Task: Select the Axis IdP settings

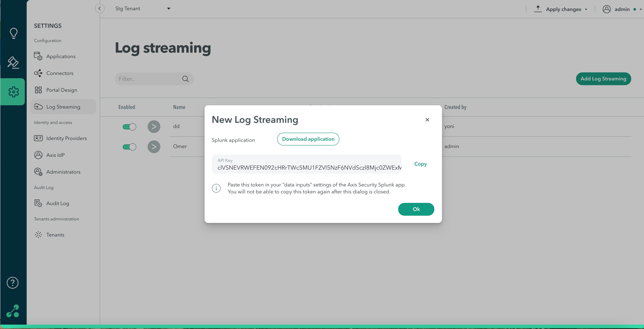Action: coord(56,155)
